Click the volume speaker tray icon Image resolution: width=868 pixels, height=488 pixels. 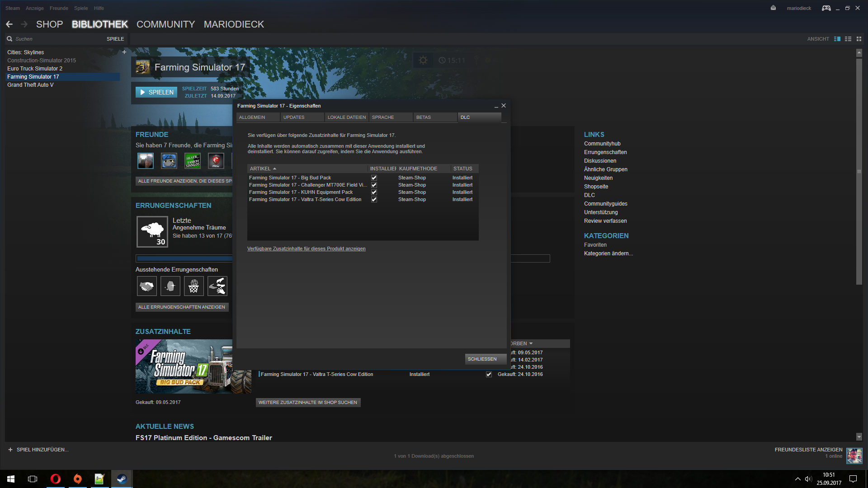[x=808, y=479]
